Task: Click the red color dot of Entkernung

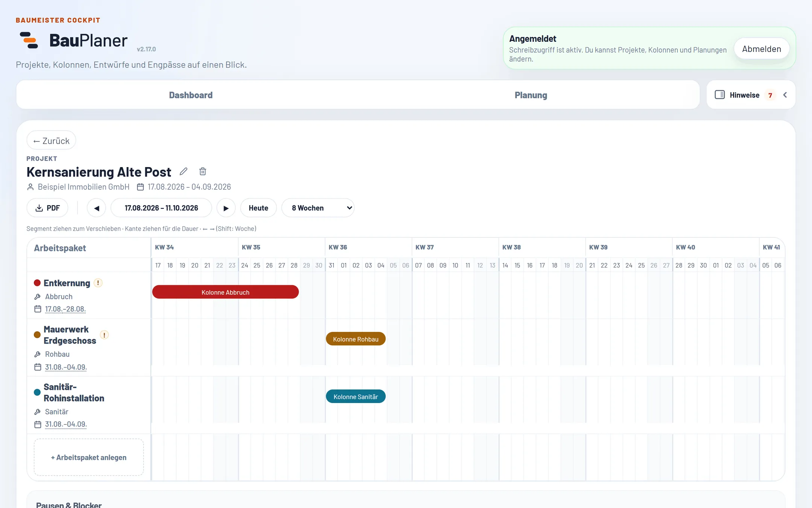Action: pyautogui.click(x=37, y=283)
